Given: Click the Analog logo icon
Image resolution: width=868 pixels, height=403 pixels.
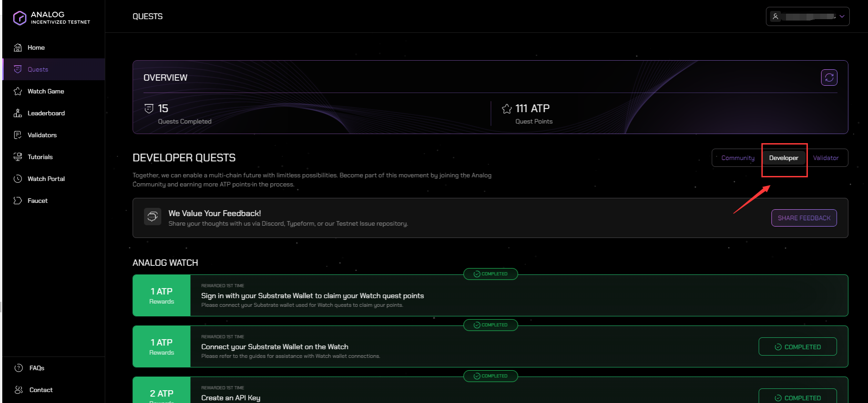Looking at the screenshot, I should (20, 18).
